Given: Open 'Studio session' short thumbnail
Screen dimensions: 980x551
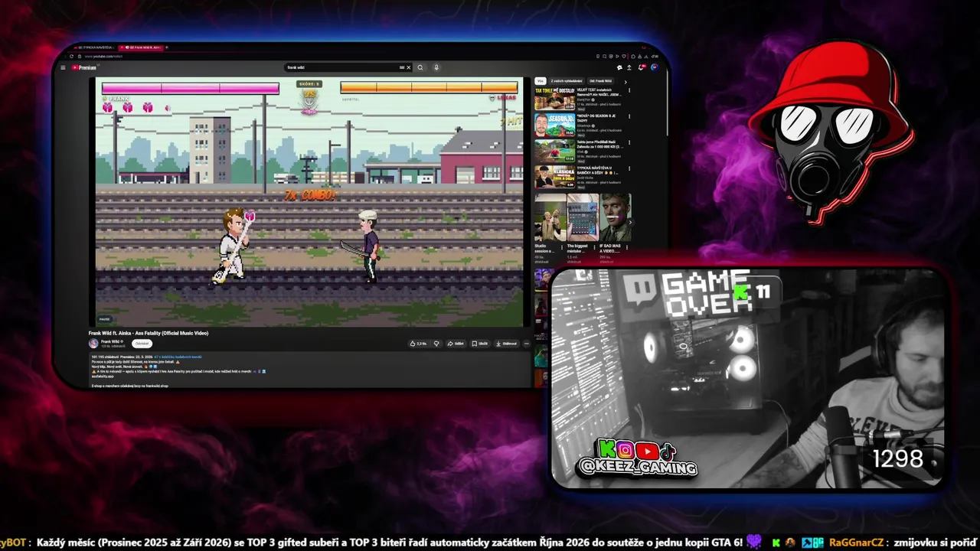Looking at the screenshot, I should tap(550, 217).
